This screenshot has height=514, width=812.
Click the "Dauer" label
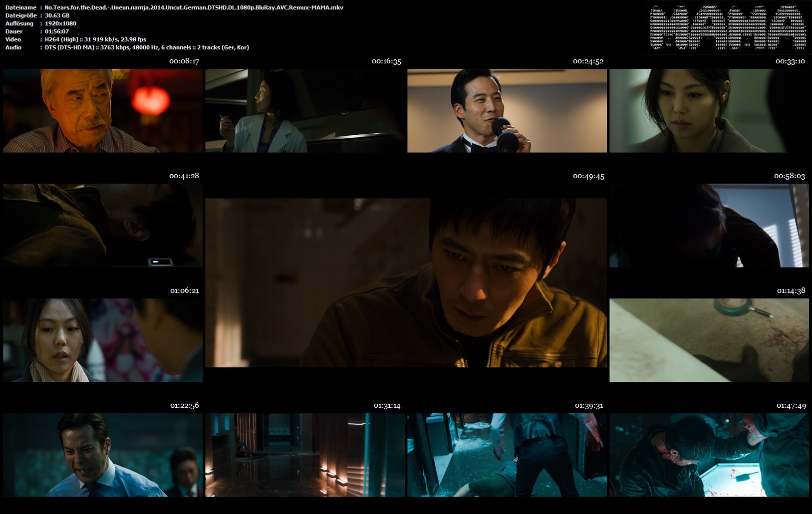14,31
